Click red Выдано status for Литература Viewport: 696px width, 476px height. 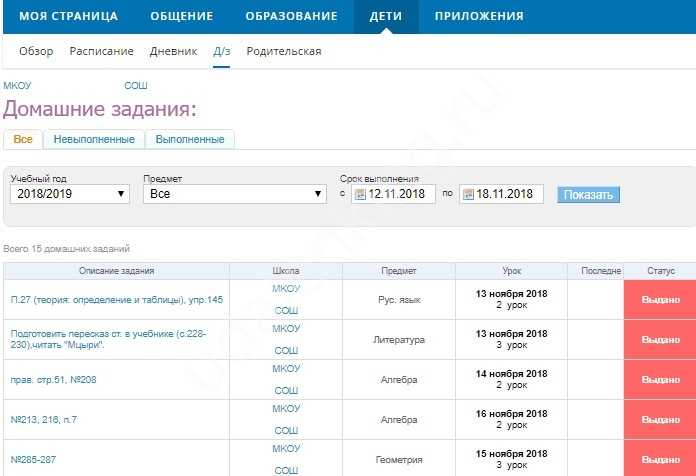[660, 340]
